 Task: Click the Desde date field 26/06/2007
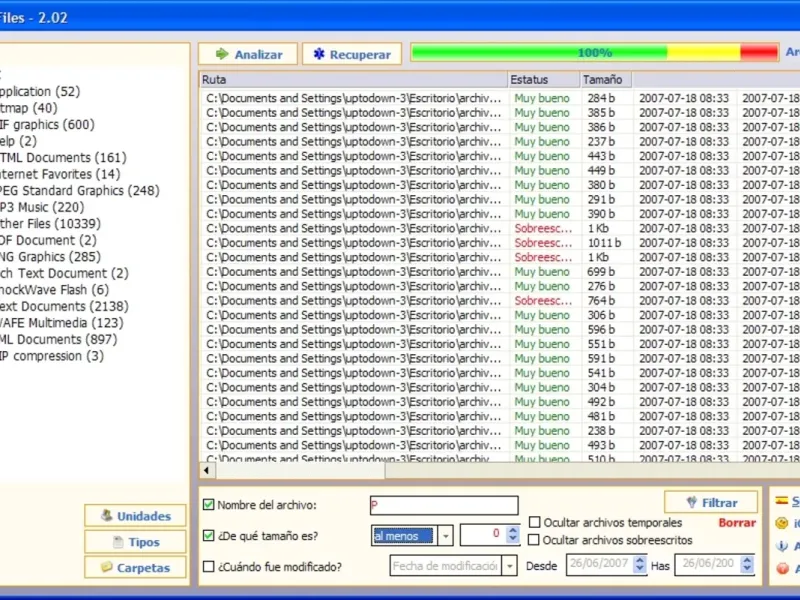pyautogui.click(x=600, y=564)
